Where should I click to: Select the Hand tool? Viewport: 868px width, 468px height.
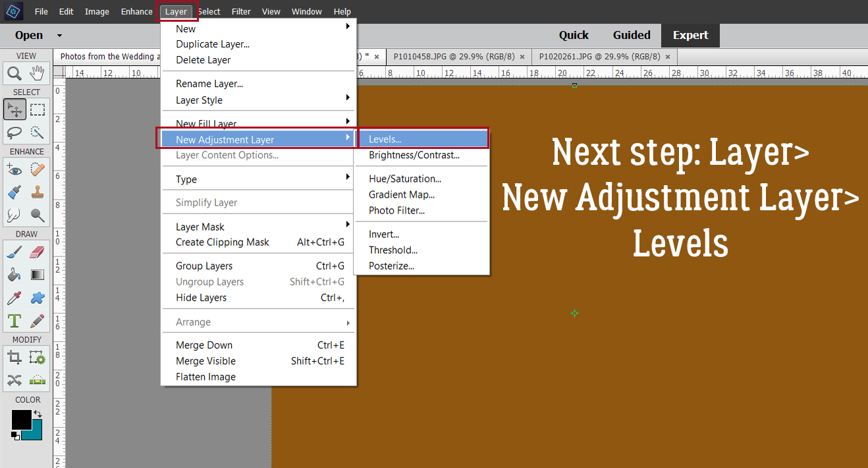(38, 74)
